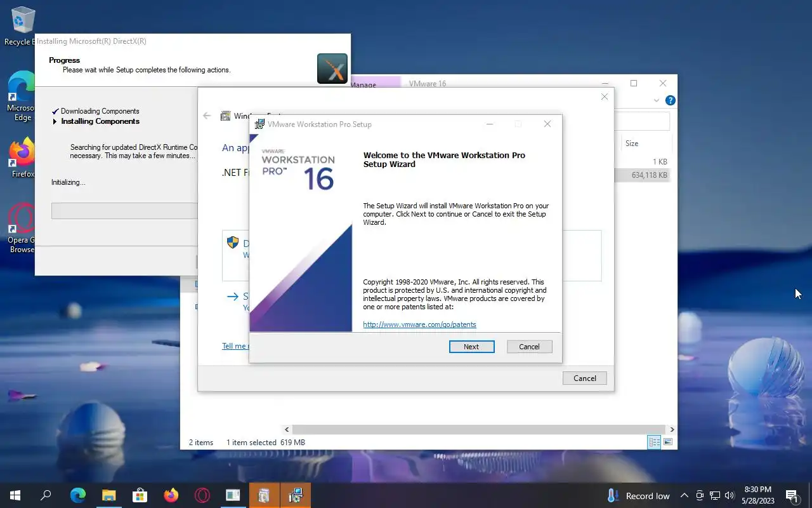Launch Opera from the taskbar
The height and width of the screenshot is (508, 812).
point(202,495)
